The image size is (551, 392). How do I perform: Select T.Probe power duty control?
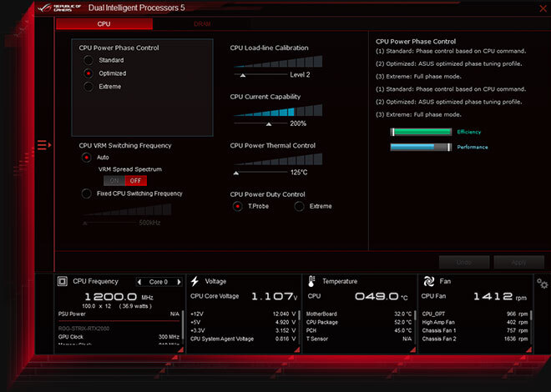(x=238, y=206)
